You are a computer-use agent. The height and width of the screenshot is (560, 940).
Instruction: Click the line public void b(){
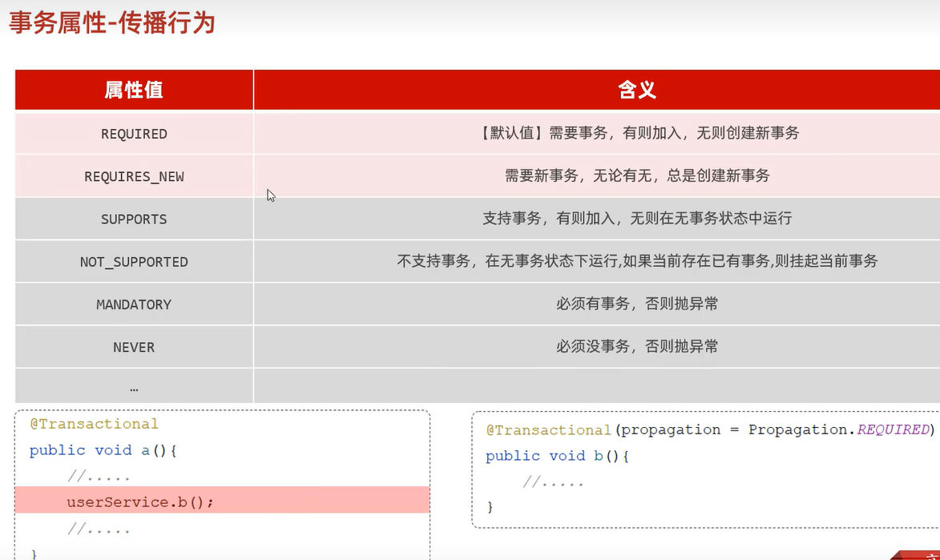coord(558,456)
